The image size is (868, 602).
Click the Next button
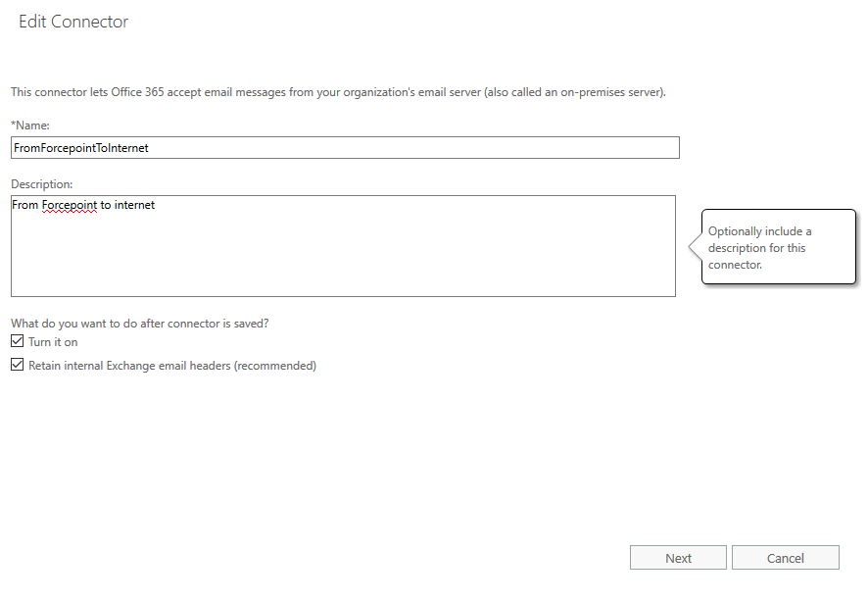678,558
